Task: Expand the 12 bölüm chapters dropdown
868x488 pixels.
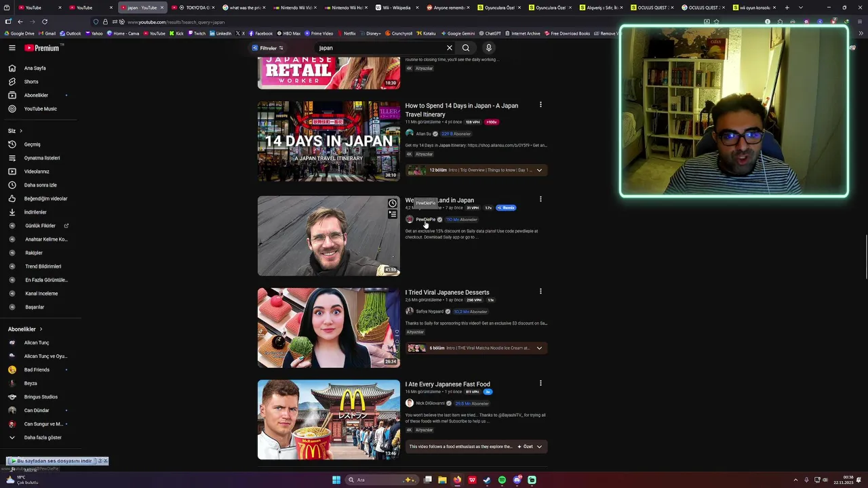Action: coord(539,170)
